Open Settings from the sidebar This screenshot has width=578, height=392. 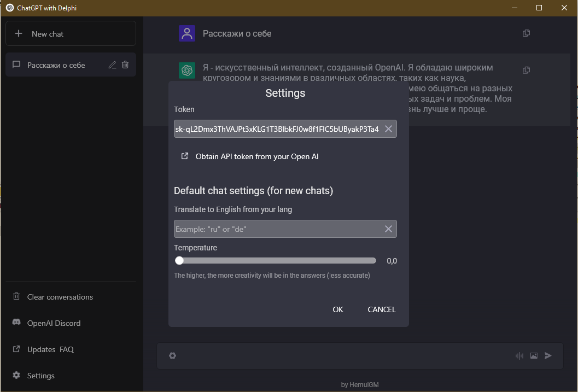point(40,376)
